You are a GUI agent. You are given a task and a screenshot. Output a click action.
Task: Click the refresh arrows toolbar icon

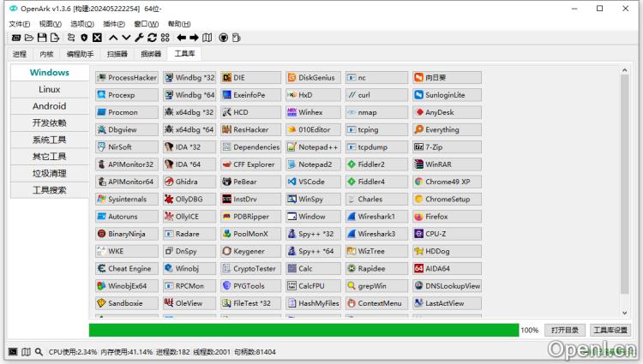(152, 38)
